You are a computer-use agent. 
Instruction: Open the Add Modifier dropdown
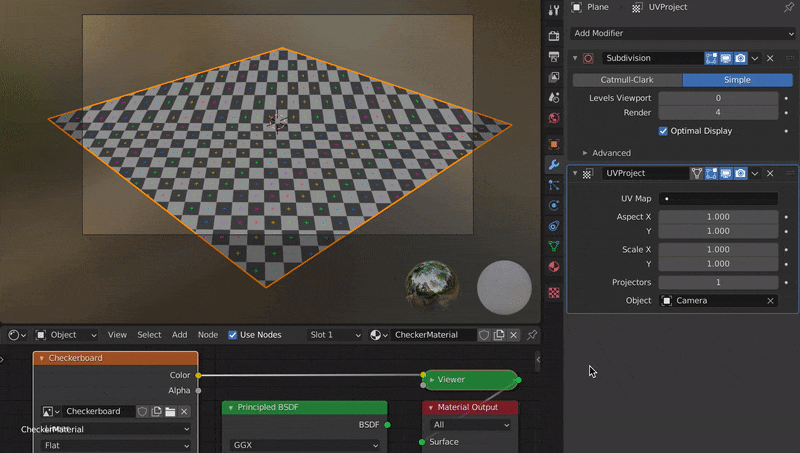tap(683, 33)
